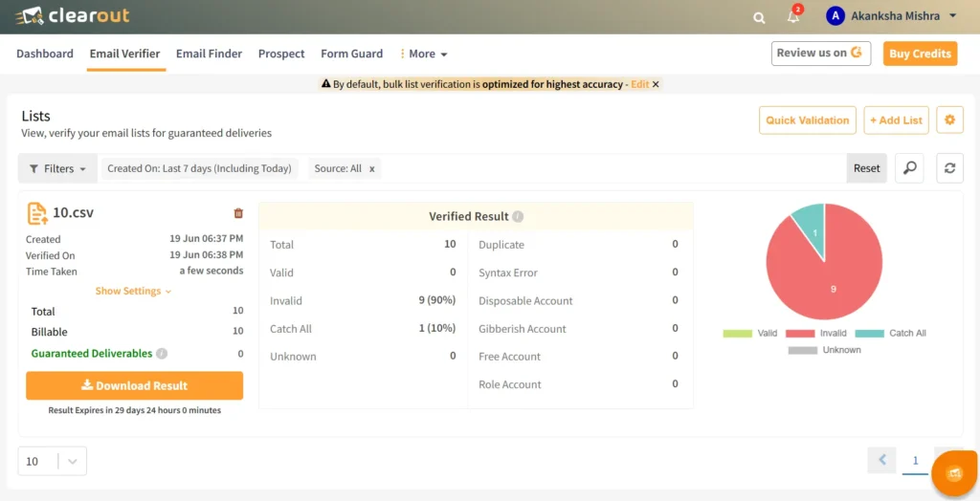Expand the More menu
980x501 pixels.
pos(424,54)
